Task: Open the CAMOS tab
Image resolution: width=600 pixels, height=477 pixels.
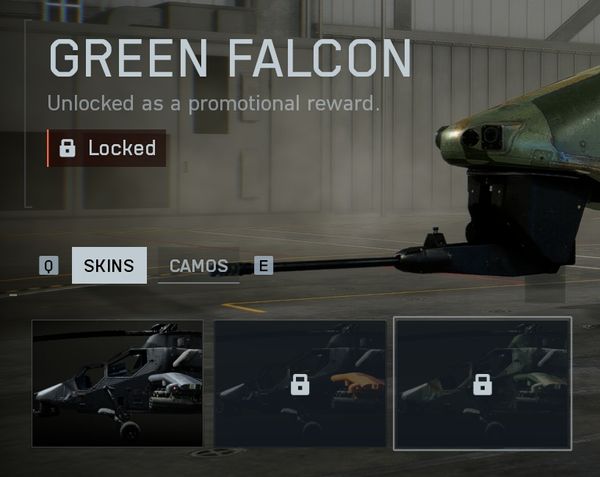Action: [199, 265]
